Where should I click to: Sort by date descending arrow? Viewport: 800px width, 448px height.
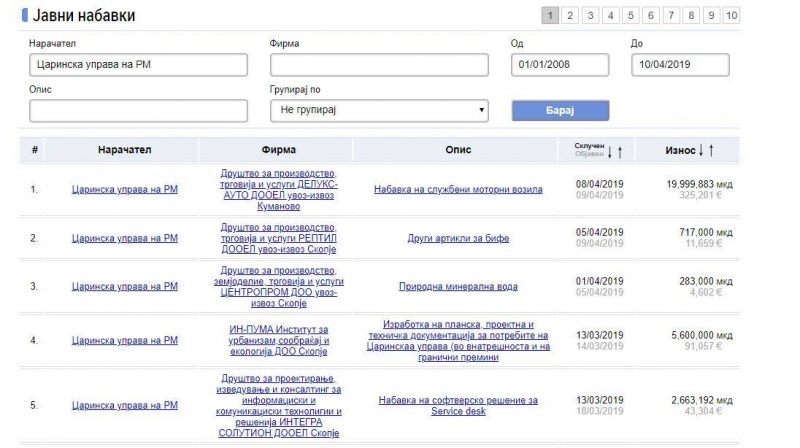(x=610, y=151)
